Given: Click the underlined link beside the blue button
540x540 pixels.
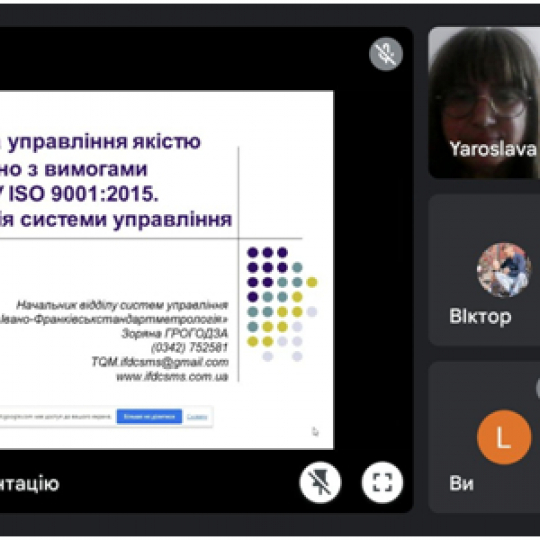Looking at the screenshot, I should (x=197, y=417).
